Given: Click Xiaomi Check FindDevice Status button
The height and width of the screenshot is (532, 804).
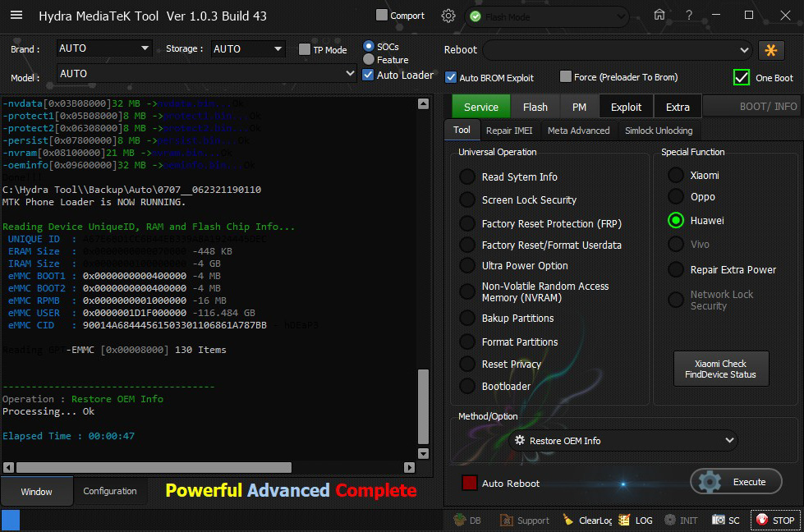Looking at the screenshot, I should [721, 369].
